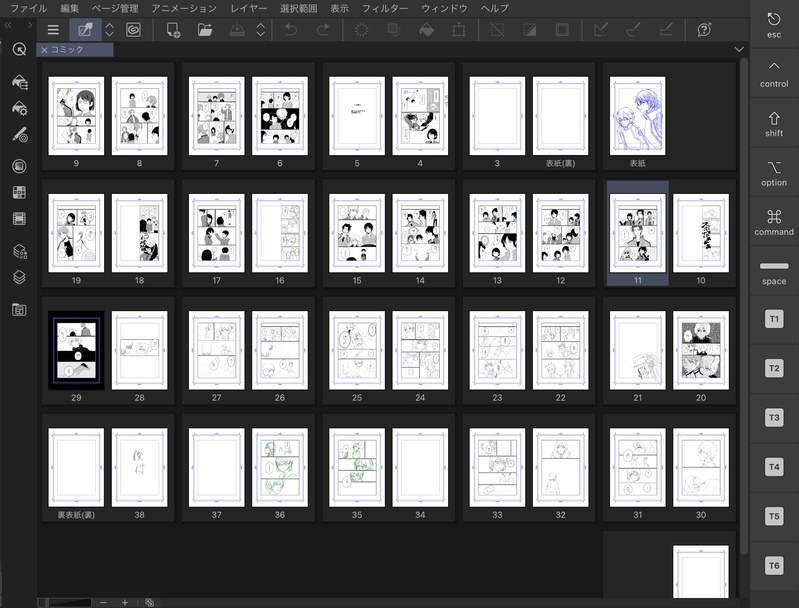Expand the arrows next to the Save icon
Image resolution: width=799 pixels, height=608 pixels.
[x=260, y=30]
